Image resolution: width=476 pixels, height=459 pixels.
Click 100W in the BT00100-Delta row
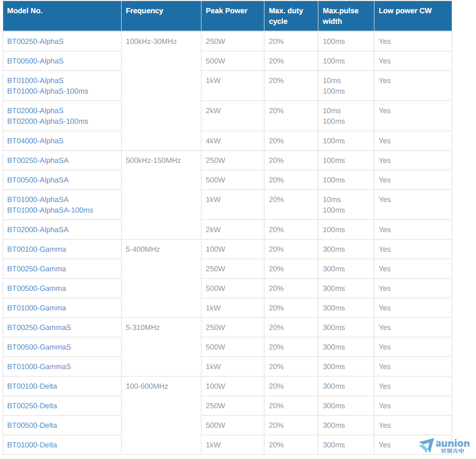click(x=215, y=386)
